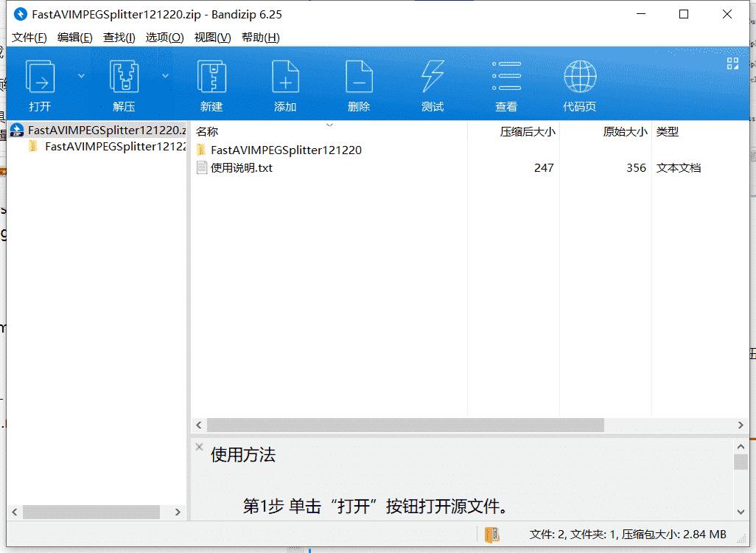This screenshot has height=553, width=756.
Task: Click the tree panel horizontal scrollbar thumb
Action: 91,512
